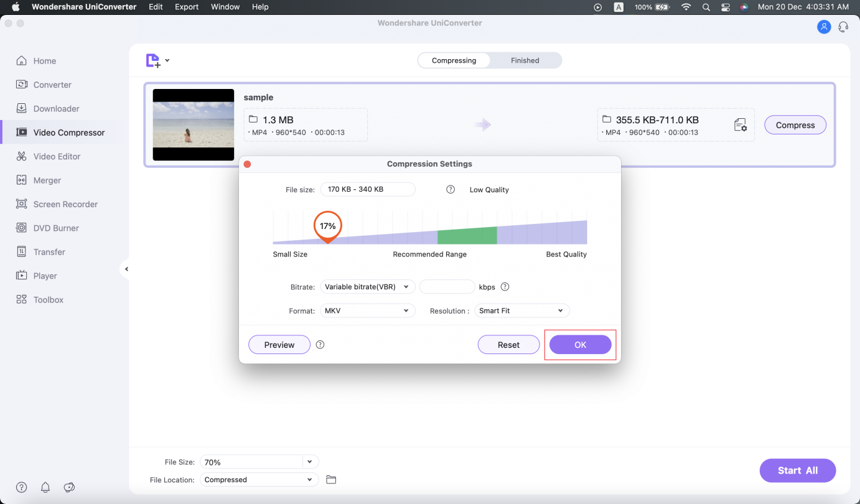The width and height of the screenshot is (860, 504).
Task: Open macOS Spotlight search icon
Action: 706,7
